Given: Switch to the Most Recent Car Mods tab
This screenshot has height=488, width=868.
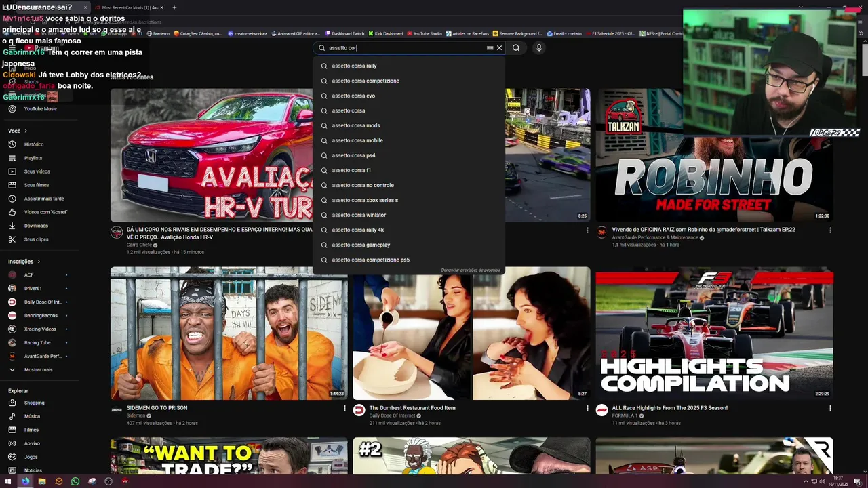Looking at the screenshot, I should (127, 7).
